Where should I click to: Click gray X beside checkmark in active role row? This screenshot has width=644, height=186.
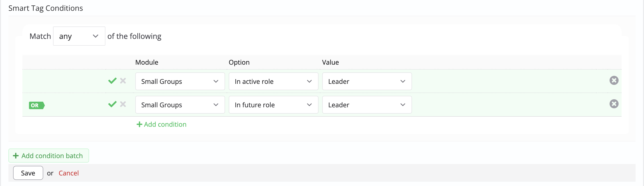(x=123, y=81)
